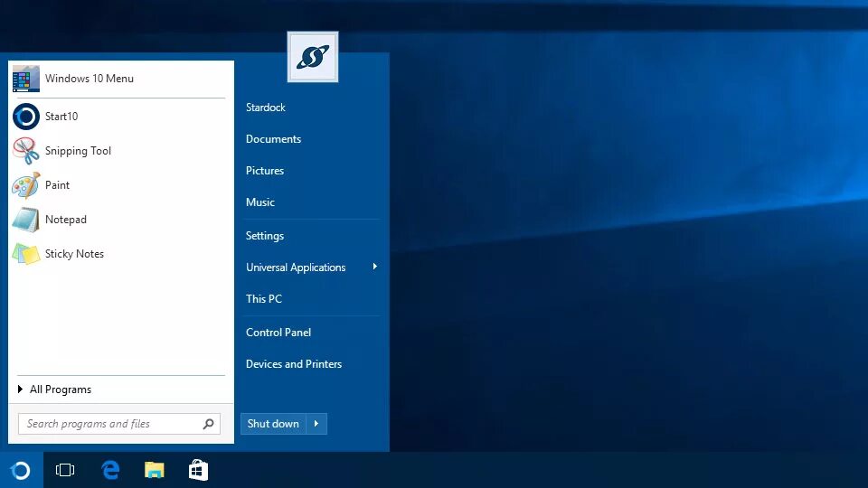Click the Shut down button
This screenshot has height=488, width=868.
273,424
